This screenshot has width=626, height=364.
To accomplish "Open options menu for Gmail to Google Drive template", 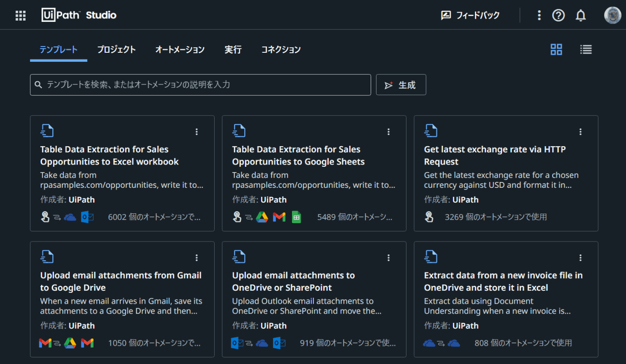I will tap(197, 258).
